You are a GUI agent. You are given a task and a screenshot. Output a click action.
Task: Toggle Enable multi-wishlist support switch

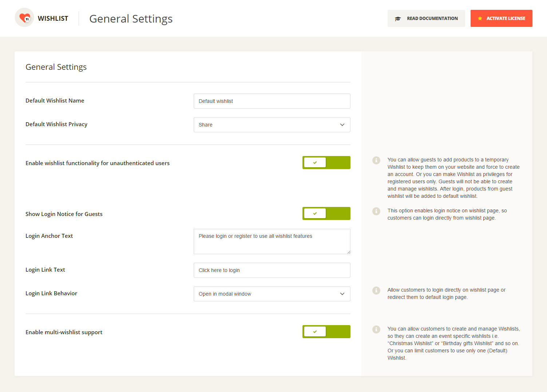326,332
